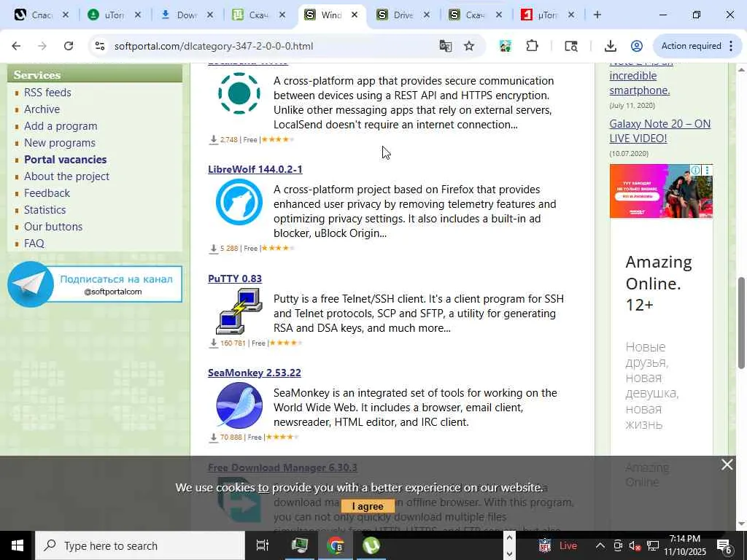Open the Live news taskbar widget
The width and height of the screenshot is (747, 560).
tap(557, 545)
